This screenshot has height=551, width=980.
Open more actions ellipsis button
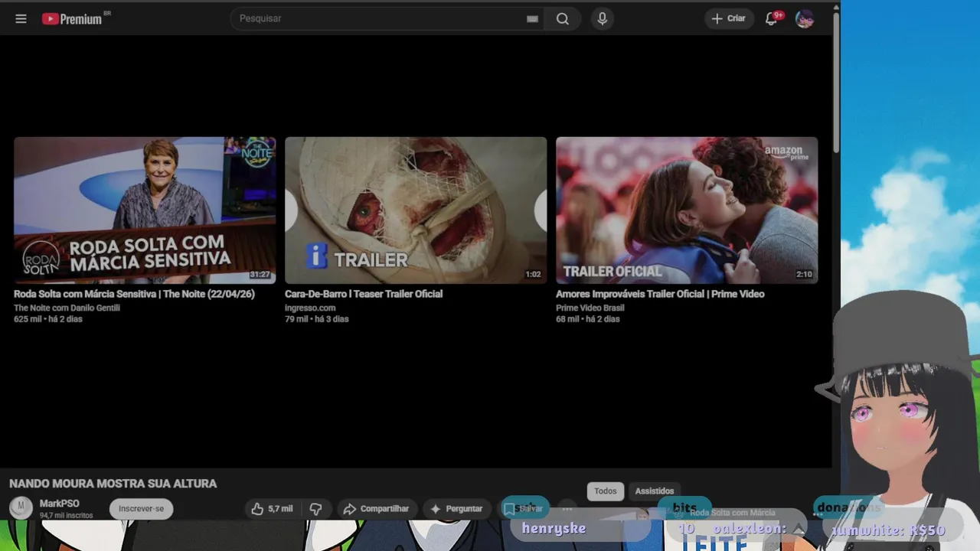[567, 509]
